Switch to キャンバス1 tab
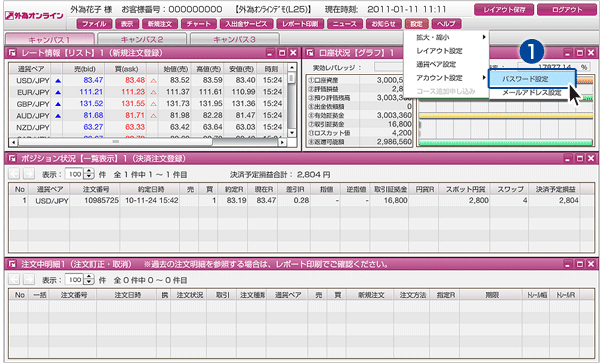This screenshot has height=363, width=600. [x=49, y=39]
